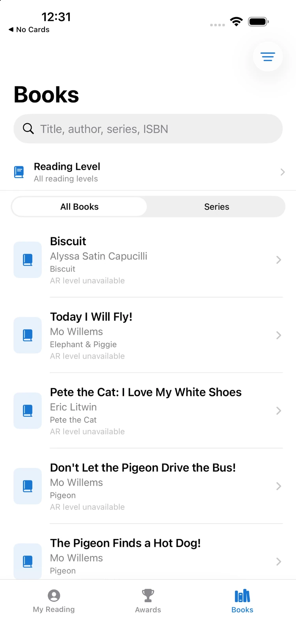Open Biscuit details chevron
Image resolution: width=296 pixels, height=644 pixels.
point(279,260)
